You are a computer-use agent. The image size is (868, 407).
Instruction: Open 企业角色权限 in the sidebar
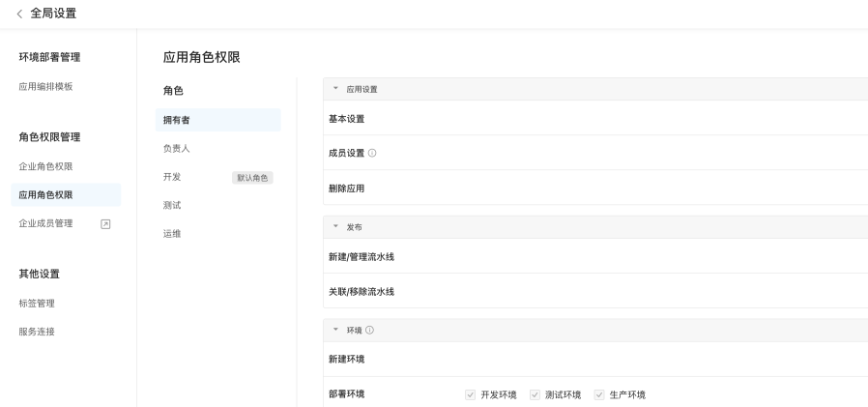46,166
